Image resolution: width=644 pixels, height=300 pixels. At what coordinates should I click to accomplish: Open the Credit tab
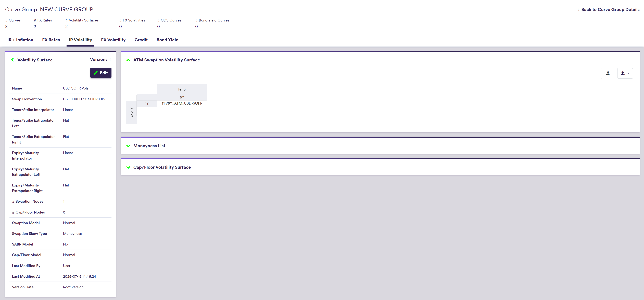point(141,40)
